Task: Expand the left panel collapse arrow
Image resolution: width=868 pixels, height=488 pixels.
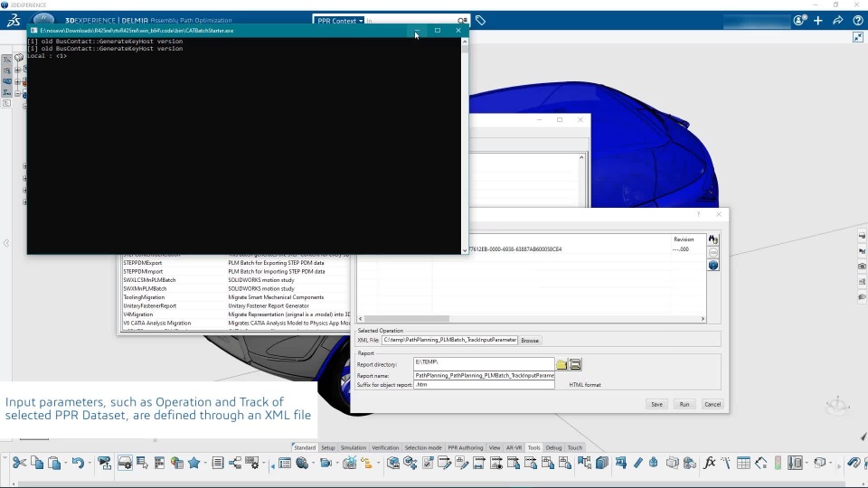Action: 6,243
